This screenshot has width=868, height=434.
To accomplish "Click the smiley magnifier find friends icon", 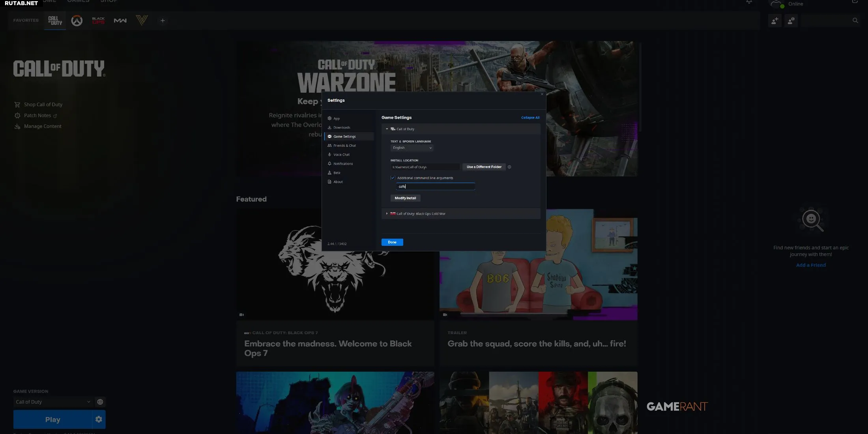I will 812,219.
